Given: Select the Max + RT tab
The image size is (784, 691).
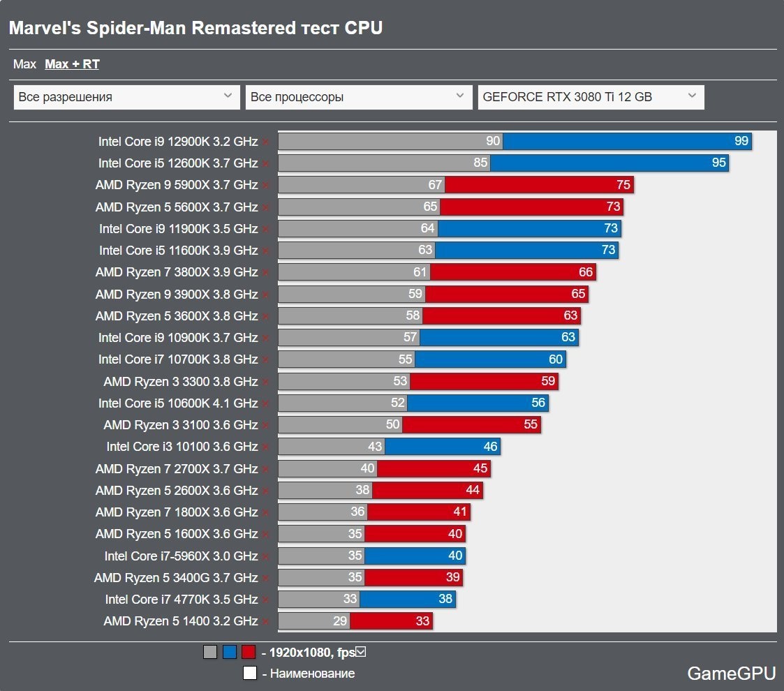Looking at the screenshot, I should point(71,64).
